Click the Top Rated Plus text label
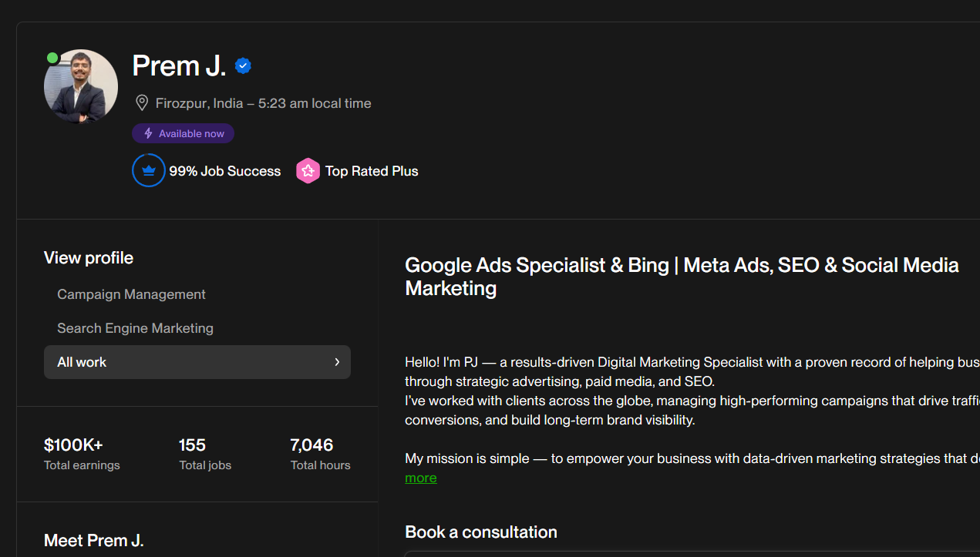Screen dimensions: 980x557 point(371,171)
